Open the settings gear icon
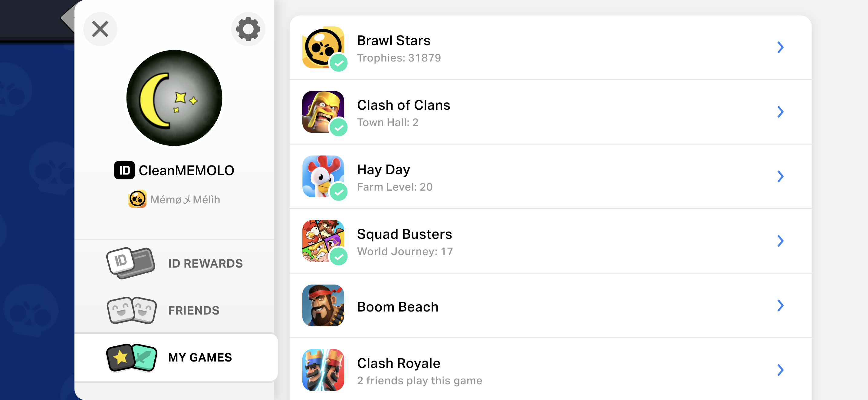The height and width of the screenshot is (400, 868). click(248, 29)
